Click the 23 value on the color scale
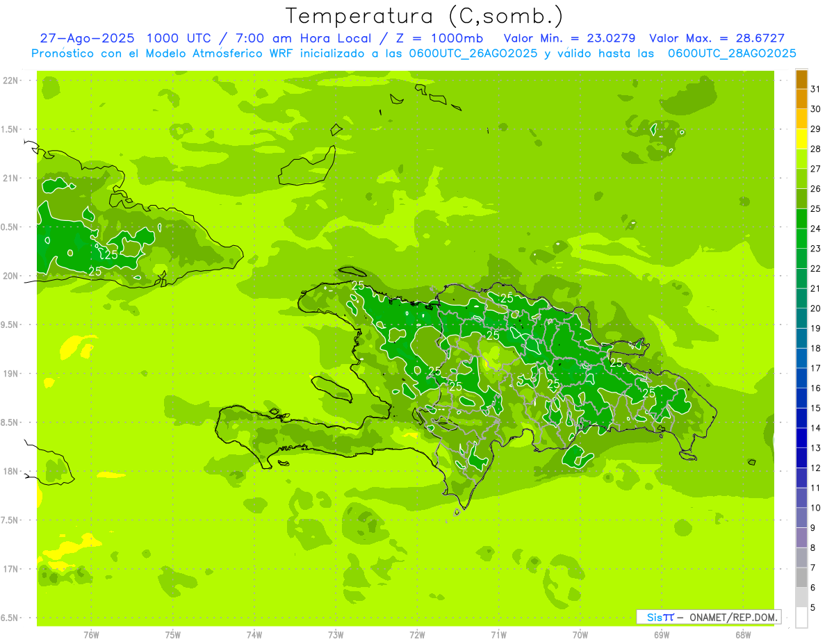The height and width of the screenshot is (644, 834). coord(816,249)
